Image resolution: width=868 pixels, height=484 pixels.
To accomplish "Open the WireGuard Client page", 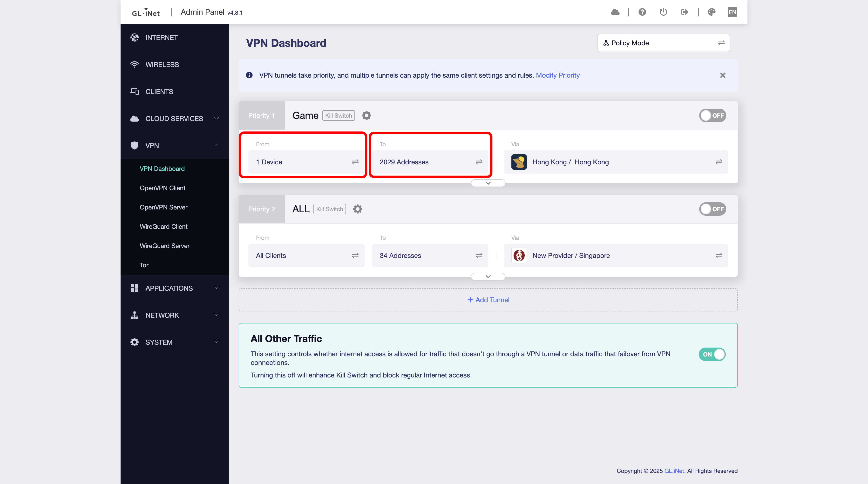I will 163,227.
